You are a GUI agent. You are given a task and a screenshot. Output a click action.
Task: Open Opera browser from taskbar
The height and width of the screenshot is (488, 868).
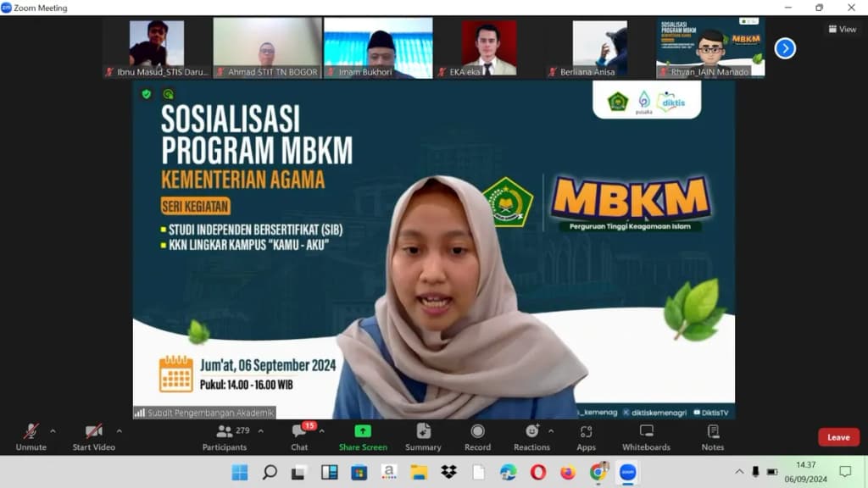538,472
